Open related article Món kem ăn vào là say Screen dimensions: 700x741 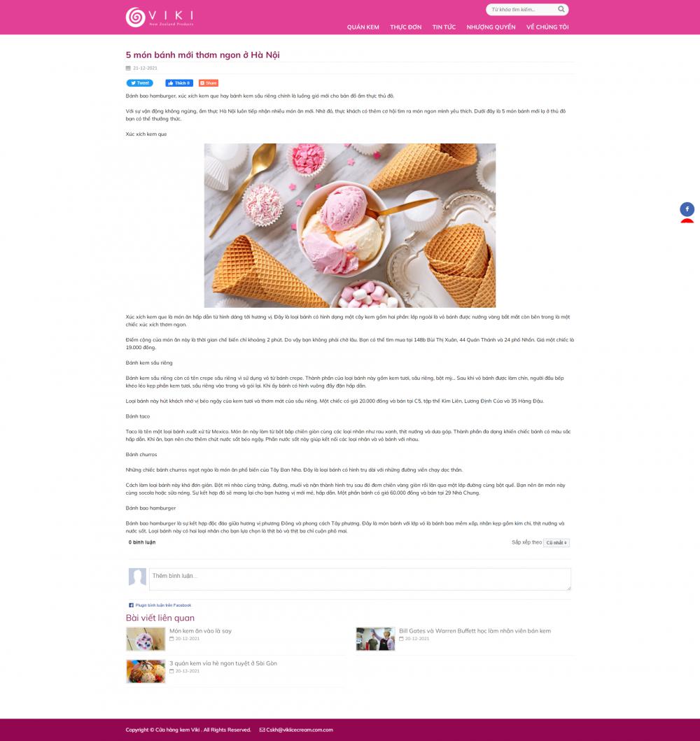point(200,631)
